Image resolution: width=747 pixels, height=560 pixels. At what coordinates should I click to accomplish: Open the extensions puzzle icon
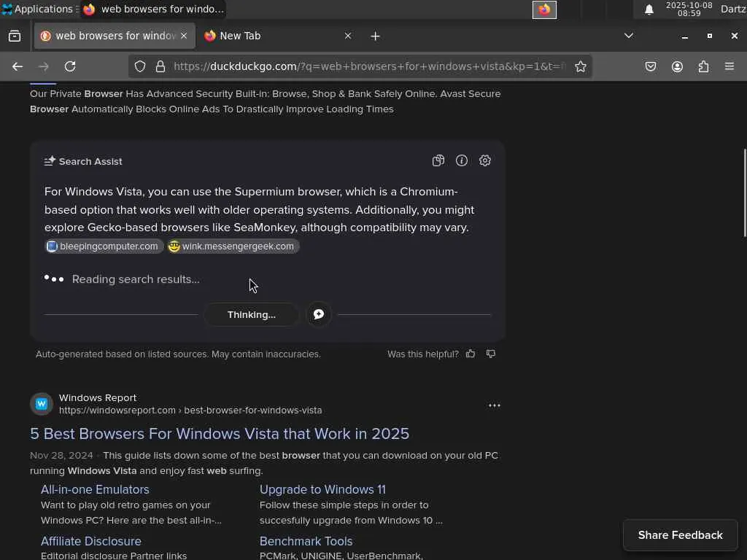point(703,66)
